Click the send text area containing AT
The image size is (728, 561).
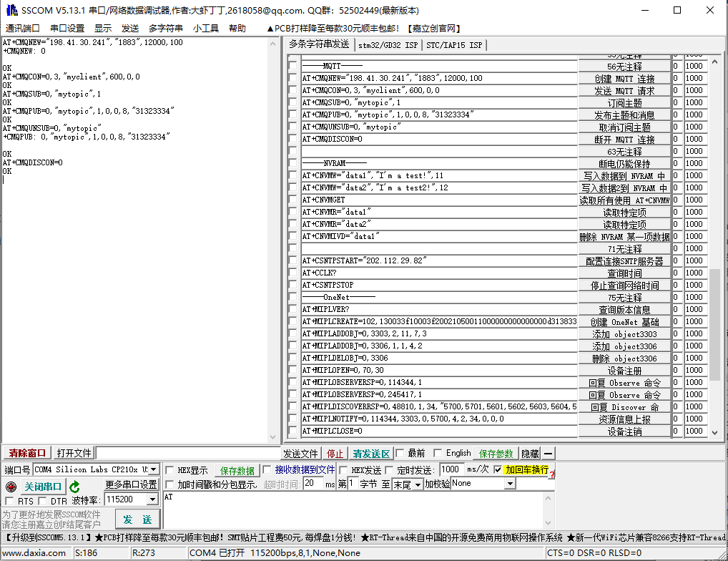click(x=353, y=510)
